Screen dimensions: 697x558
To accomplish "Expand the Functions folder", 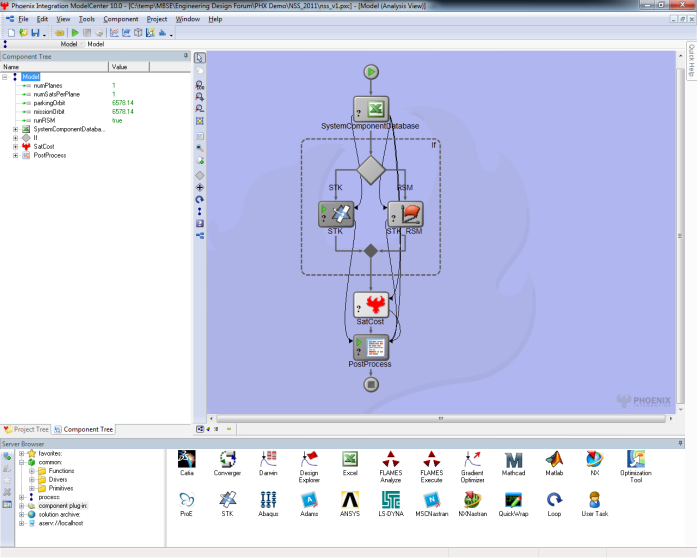I will click(x=32, y=471).
